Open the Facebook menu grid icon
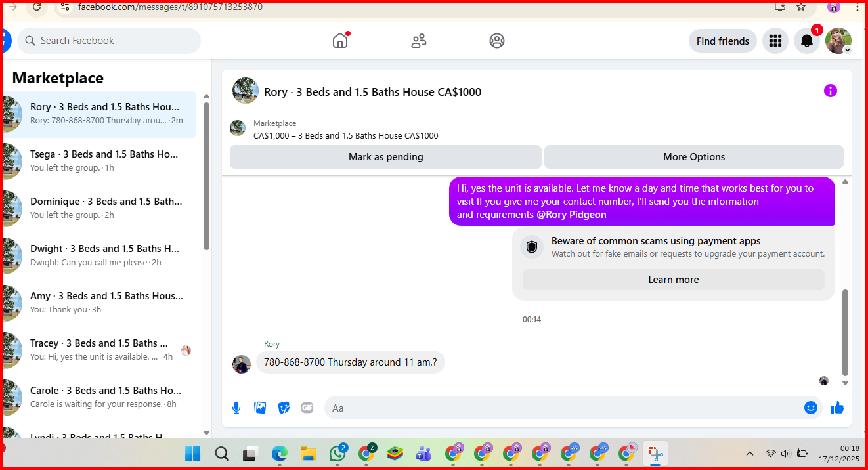The height and width of the screenshot is (470, 868). (775, 41)
